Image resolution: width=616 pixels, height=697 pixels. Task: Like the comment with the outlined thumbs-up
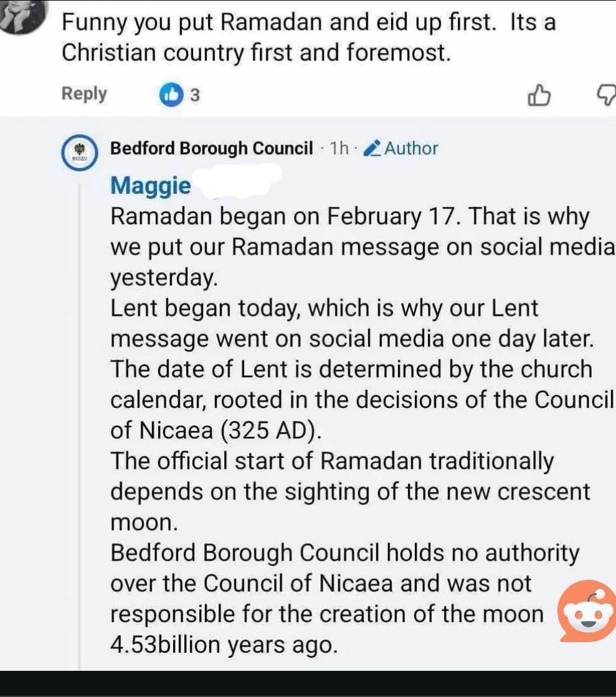pos(539,95)
